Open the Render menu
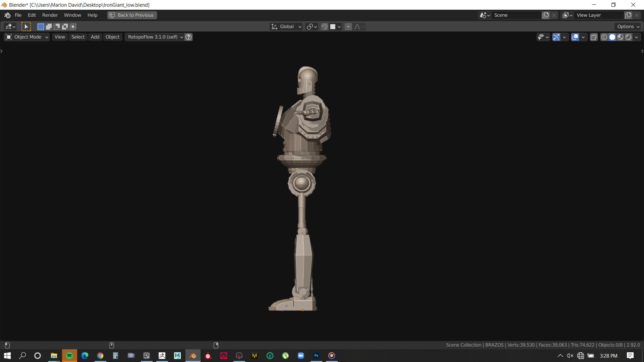The width and height of the screenshot is (644, 362). pos(50,15)
